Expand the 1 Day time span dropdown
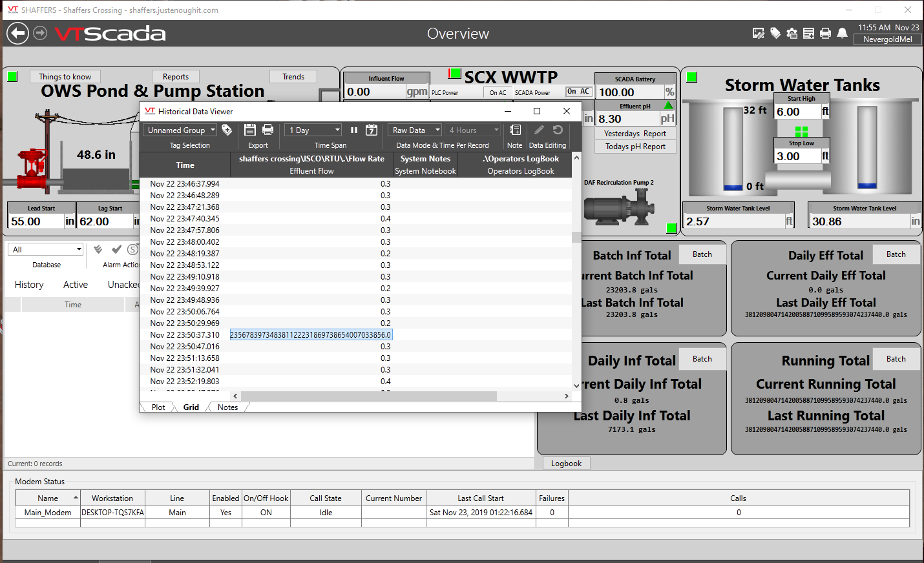This screenshot has width=924, height=563. click(x=313, y=130)
